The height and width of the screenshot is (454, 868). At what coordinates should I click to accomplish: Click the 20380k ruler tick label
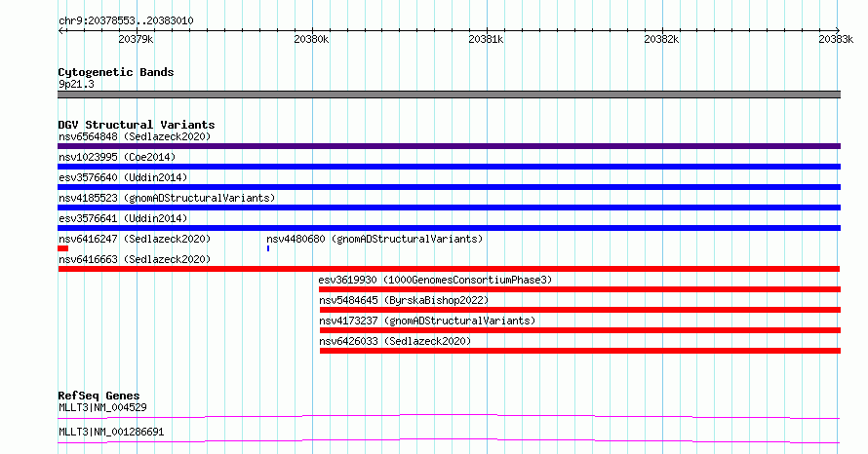(x=311, y=39)
